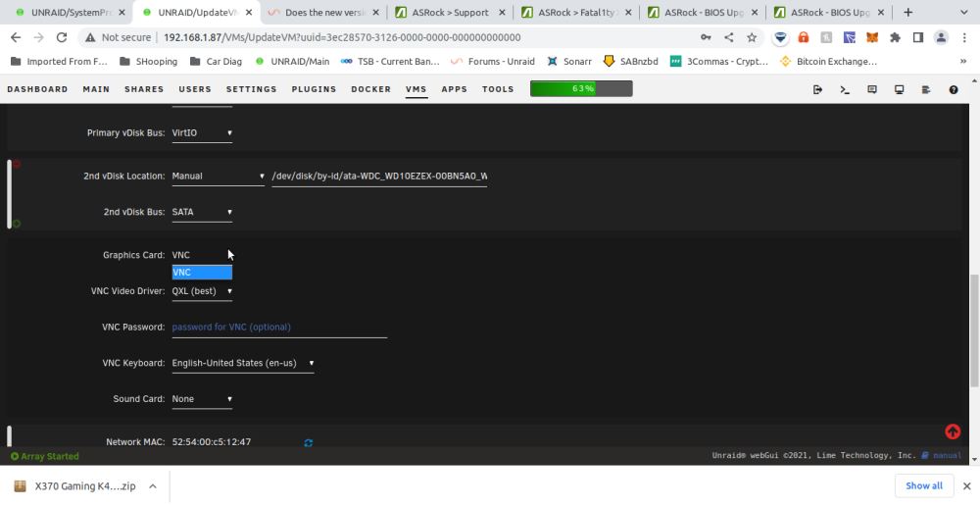Screen dimensions: 980x507
Task: Open a new browser tab with plus
Action: point(908,13)
